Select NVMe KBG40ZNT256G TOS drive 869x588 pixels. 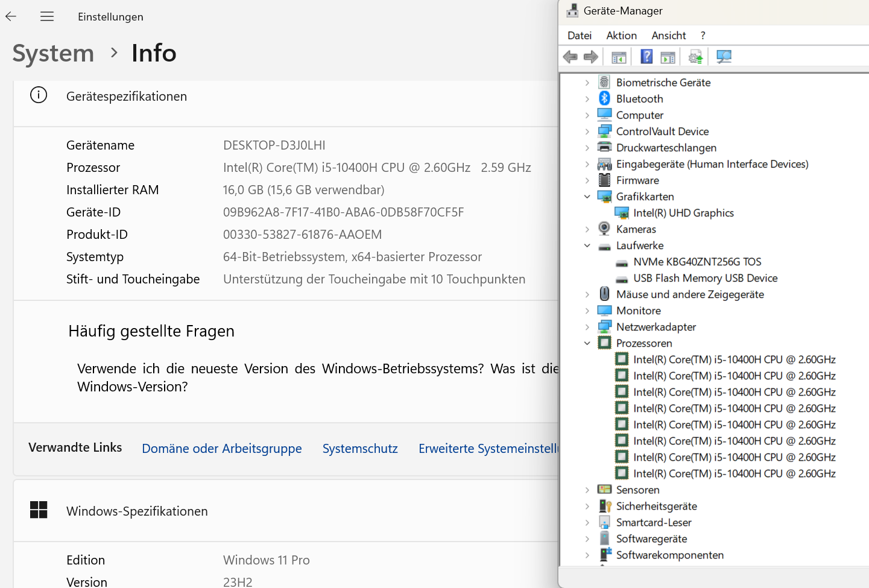pos(697,262)
